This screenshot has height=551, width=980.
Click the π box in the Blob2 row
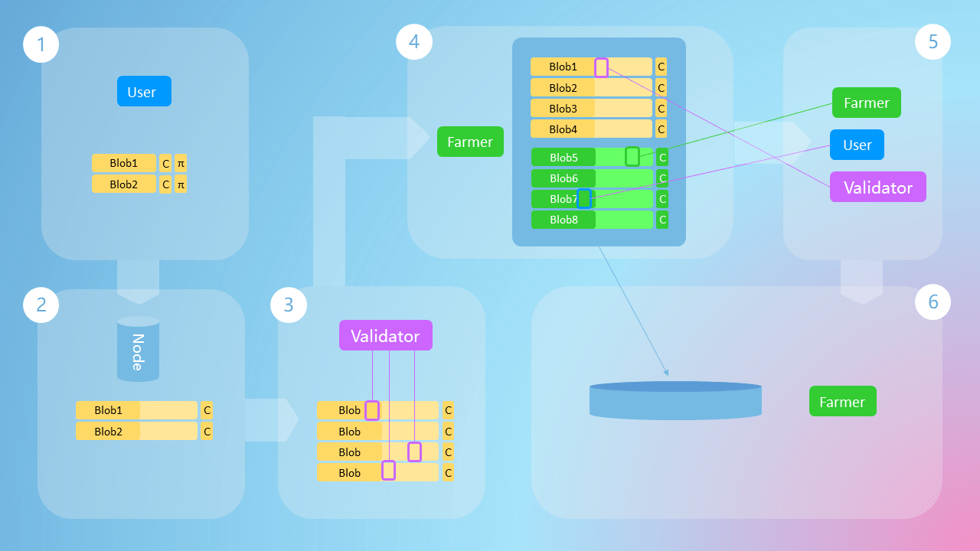point(181,184)
